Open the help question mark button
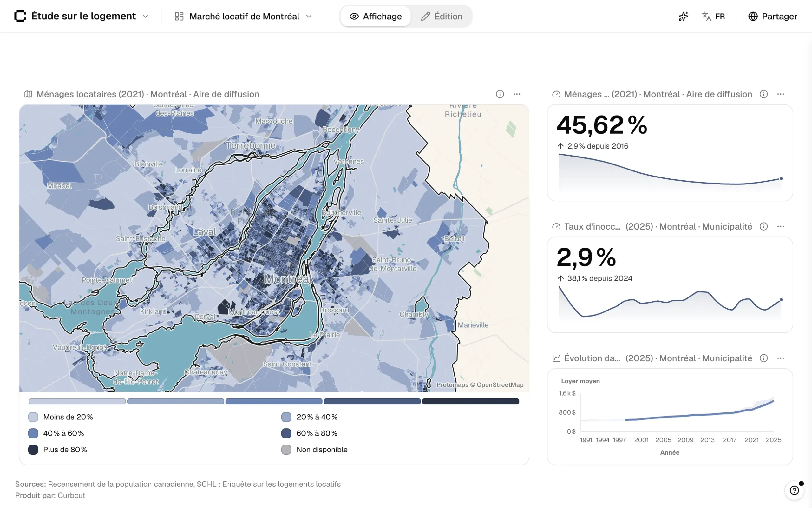812x508 pixels. pyautogui.click(x=794, y=491)
